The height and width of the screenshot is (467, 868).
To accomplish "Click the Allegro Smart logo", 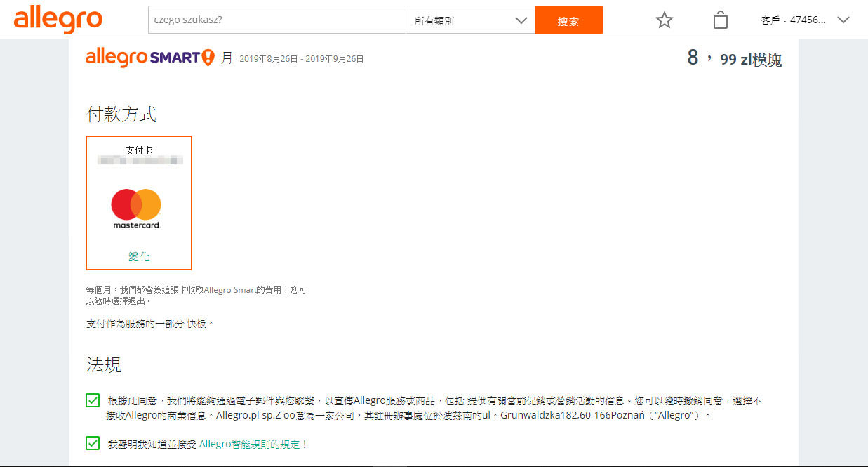I will click(150, 58).
